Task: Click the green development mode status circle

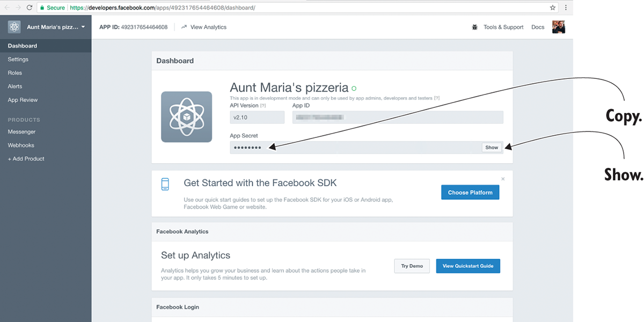Action: 354,88
